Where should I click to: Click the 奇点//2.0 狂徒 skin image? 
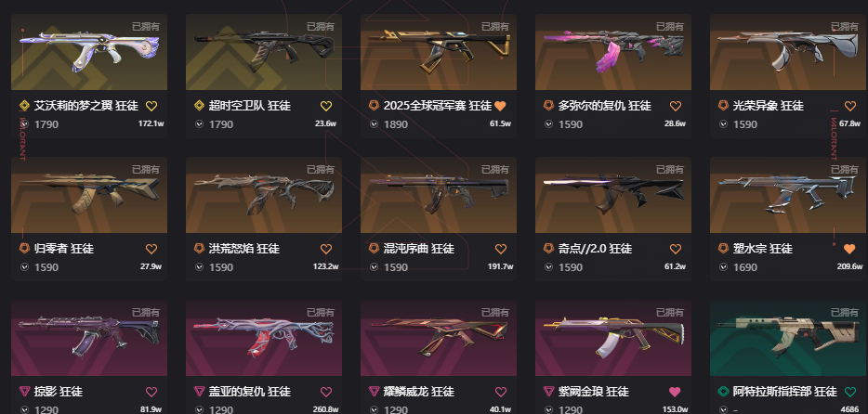[612, 195]
